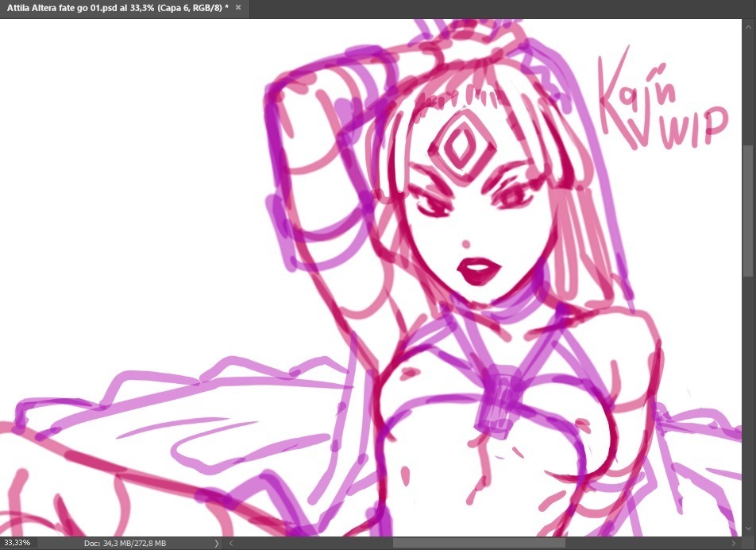Click the horizontal scrollbar thumb
The width and height of the screenshot is (756, 550).
[x=479, y=544]
